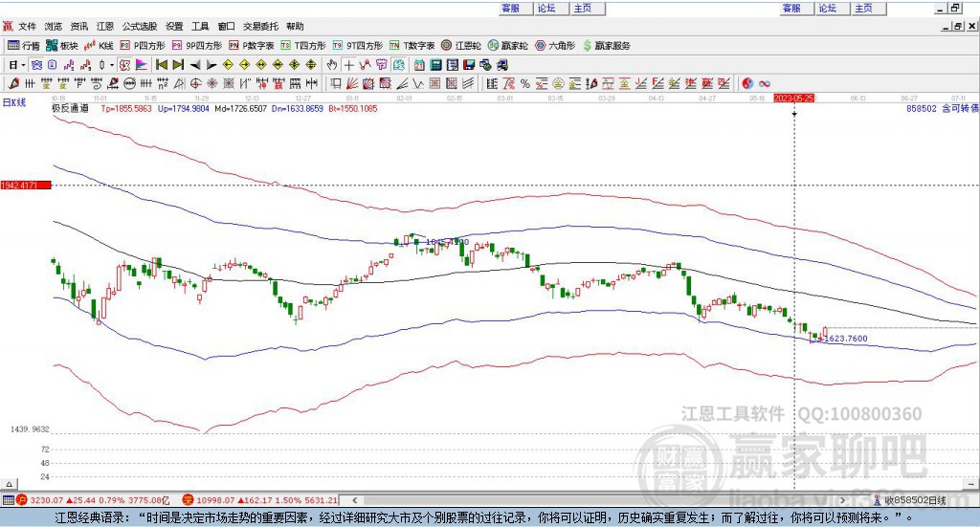Click top-left 主页 link
Screen dimensions: 980x527
pyautogui.click(x=583, y=8)
